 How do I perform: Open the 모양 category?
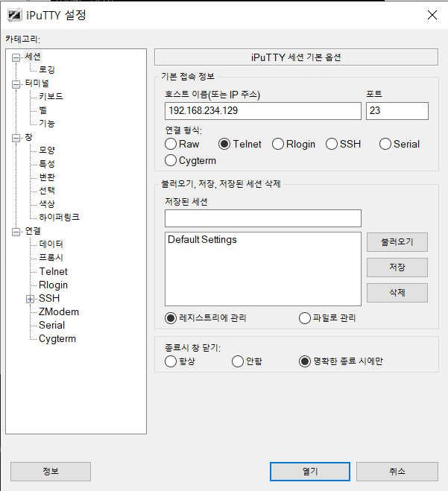point(47,151)
